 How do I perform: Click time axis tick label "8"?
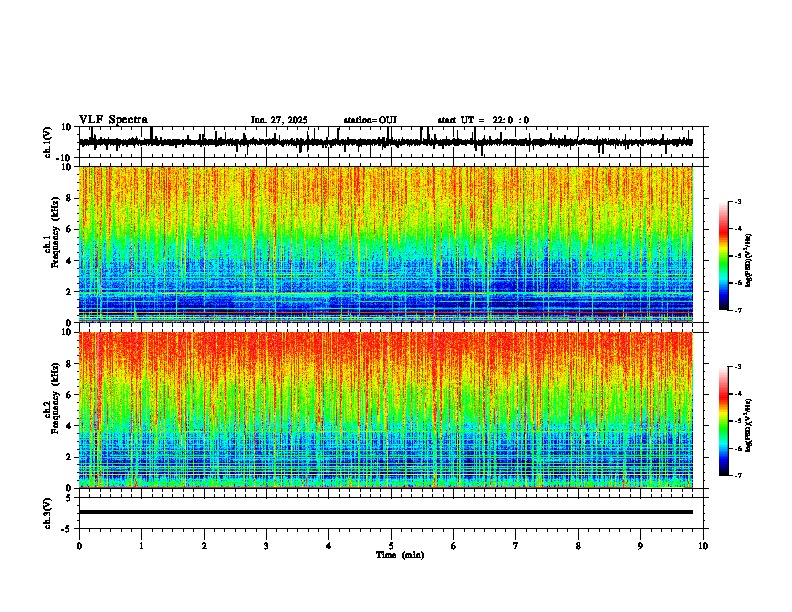coord(578,546)
